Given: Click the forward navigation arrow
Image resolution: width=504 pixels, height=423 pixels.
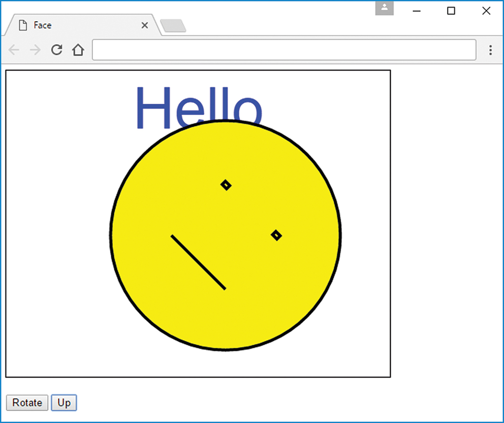Looking at the screenshot, I should pyautogui.click(x=35, y=50).
